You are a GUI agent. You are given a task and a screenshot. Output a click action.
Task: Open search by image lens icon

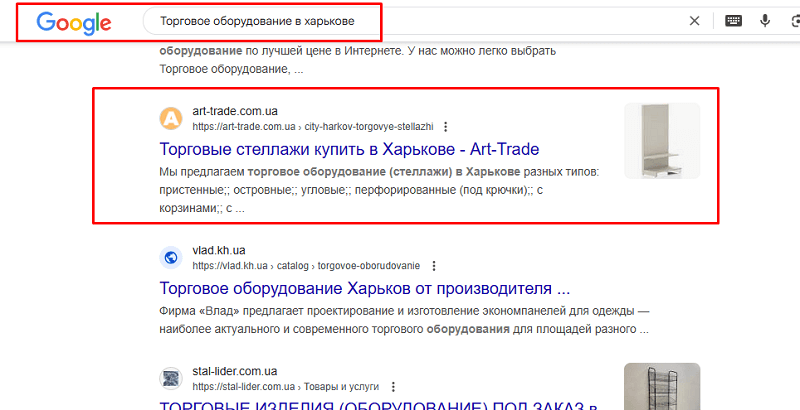point(795,21)
